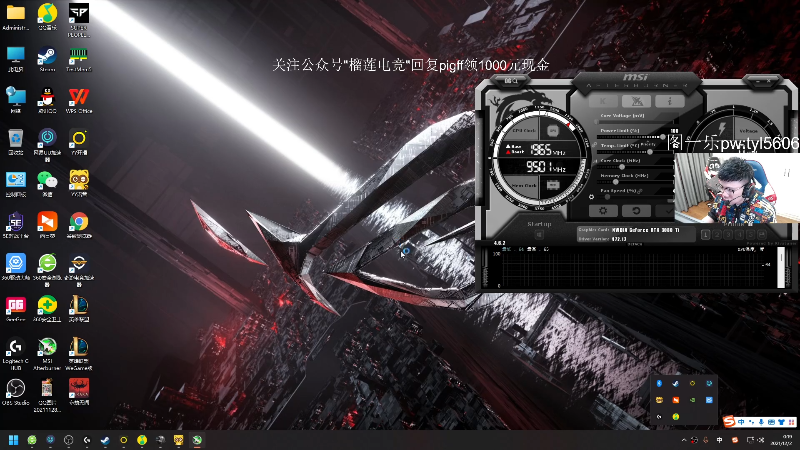The width and height of the screenshot is (800, 450).
Task: Open the Administrator folder on desktop
Action: coord(15,17)
